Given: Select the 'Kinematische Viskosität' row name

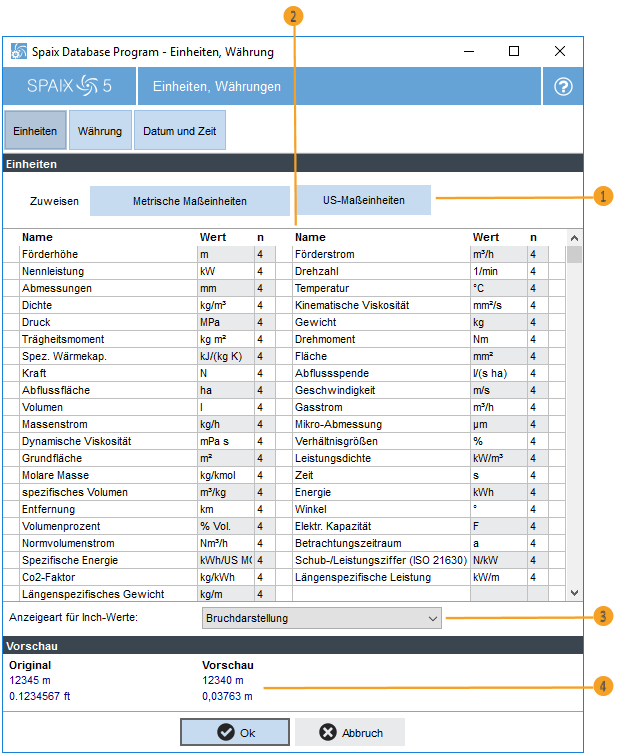Looking at the screenshot, I should (x=352, y=305).
